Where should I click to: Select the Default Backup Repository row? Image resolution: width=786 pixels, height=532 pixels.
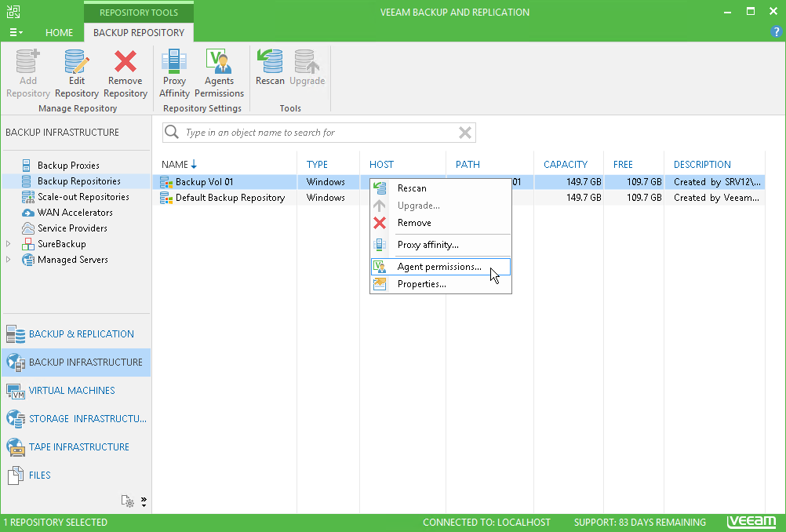click(459, 198)
